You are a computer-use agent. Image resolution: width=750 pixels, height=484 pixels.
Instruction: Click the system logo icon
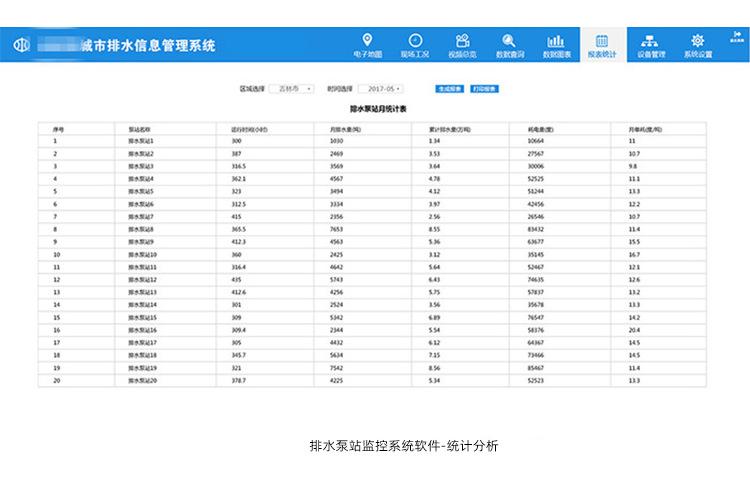[x=22, y=45]
